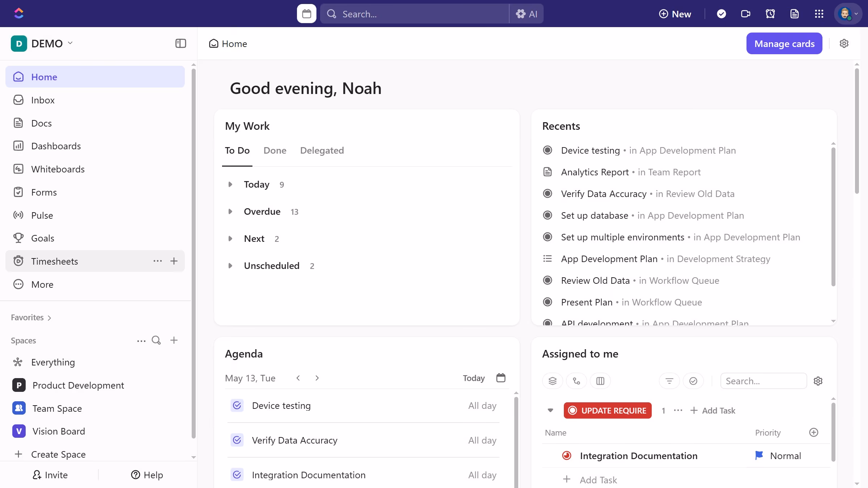The width and height of the screenshot is (868, 488).
Task: Expand the More sidebar item
Action: [95, 284]
